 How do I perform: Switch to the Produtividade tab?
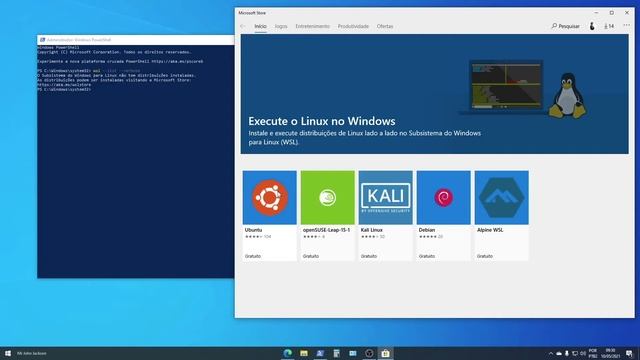(x=353, y=26)
